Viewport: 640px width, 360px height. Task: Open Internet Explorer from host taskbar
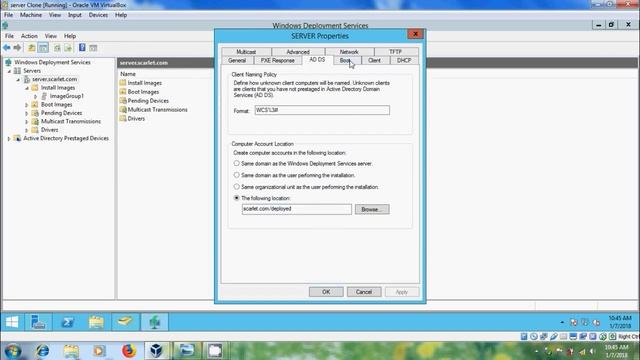(42, 351)
